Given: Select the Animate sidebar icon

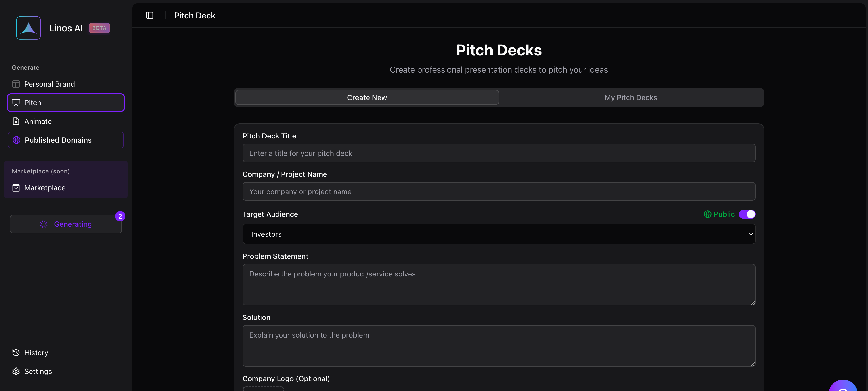Looking at the screenshot, I should pos(16,121).
